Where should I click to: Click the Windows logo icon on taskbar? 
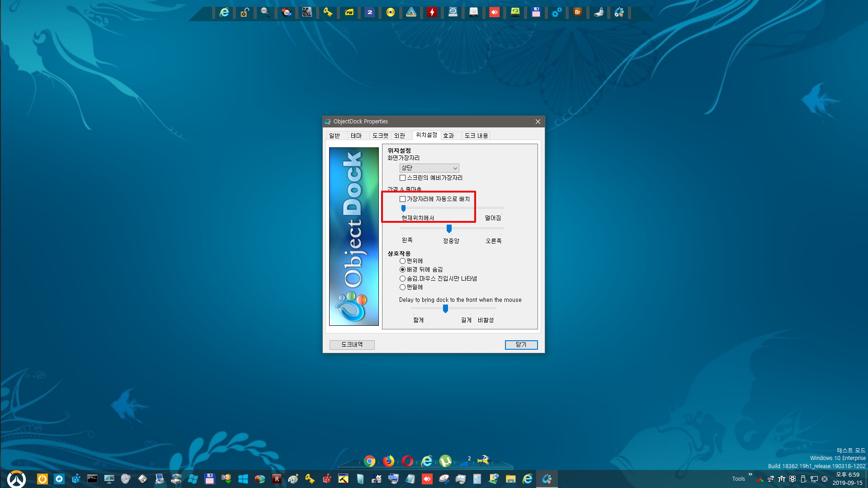coord(243,479)
